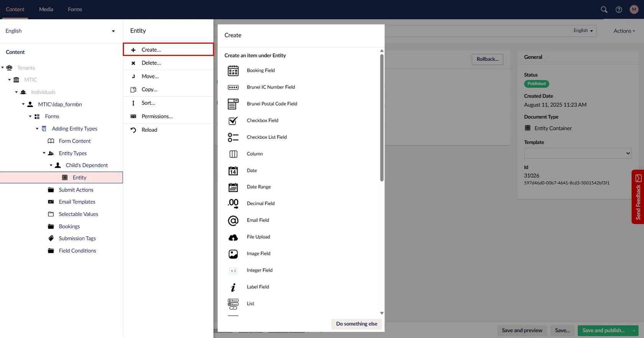Collapse the Adding Entity Types node
This screenshot has width=644, height=338.
tap(37, 129)
